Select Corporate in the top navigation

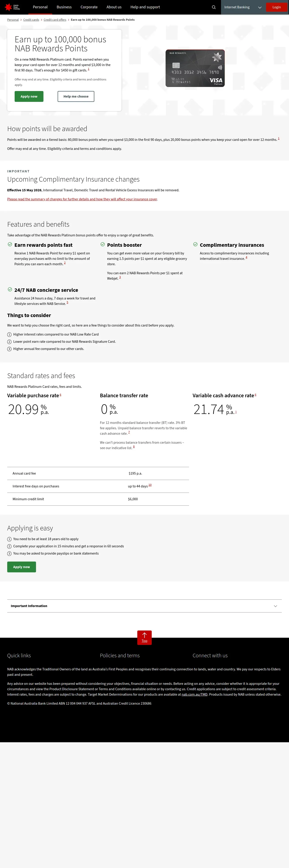coord(89,7)
